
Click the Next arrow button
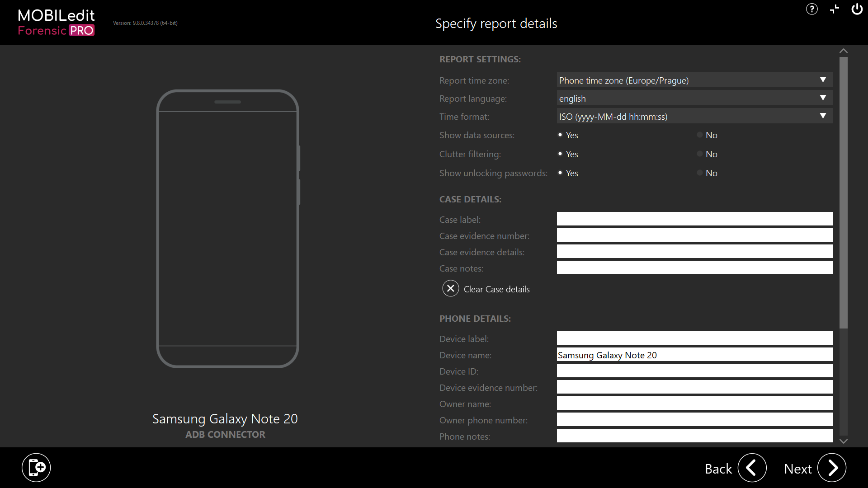pos(832,468)
